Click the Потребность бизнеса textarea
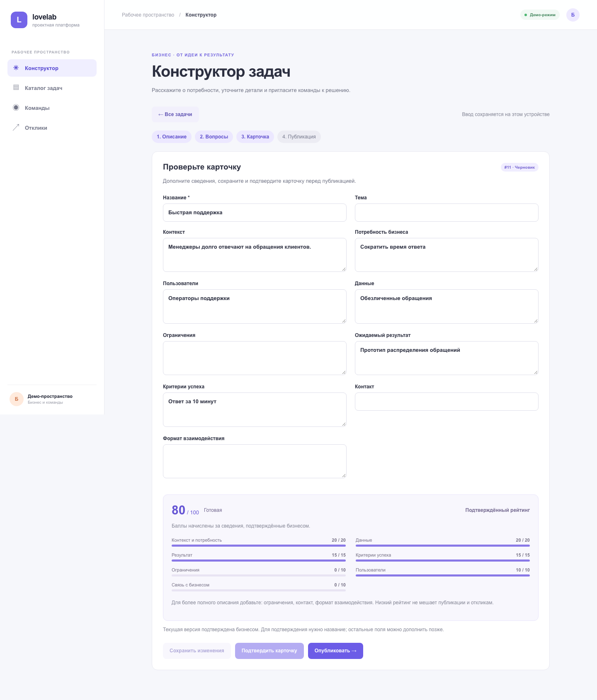 pos(447,255)
